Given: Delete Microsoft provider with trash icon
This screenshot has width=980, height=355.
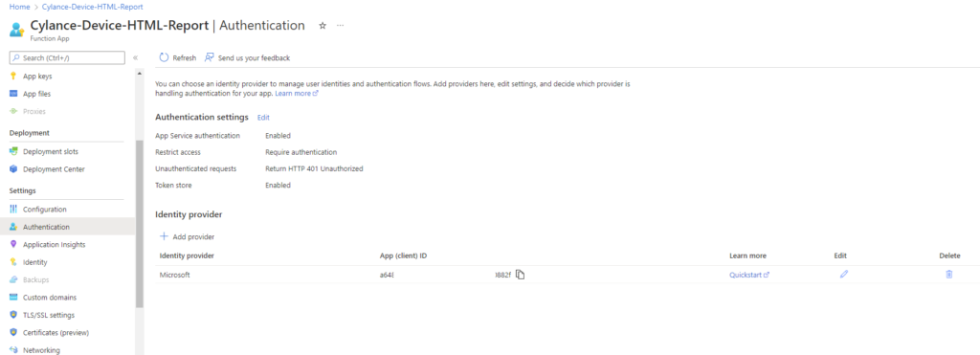Looking at the screenshot, I should tap(948, 275).
